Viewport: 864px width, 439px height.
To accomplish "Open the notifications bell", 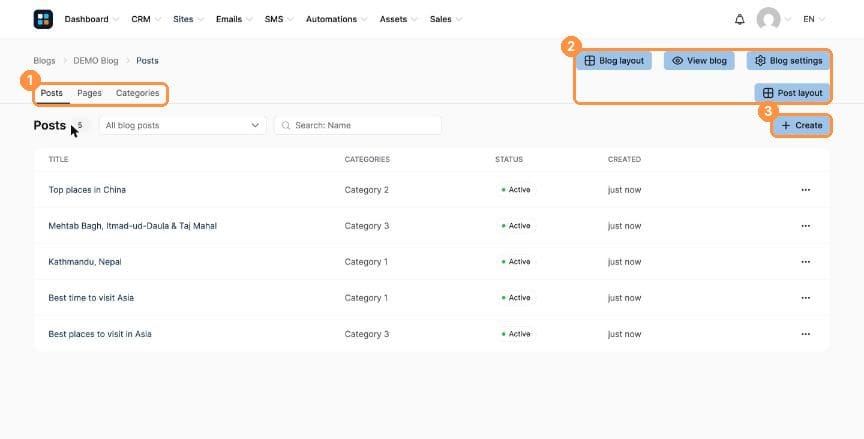I will click(x=739, y=19).
